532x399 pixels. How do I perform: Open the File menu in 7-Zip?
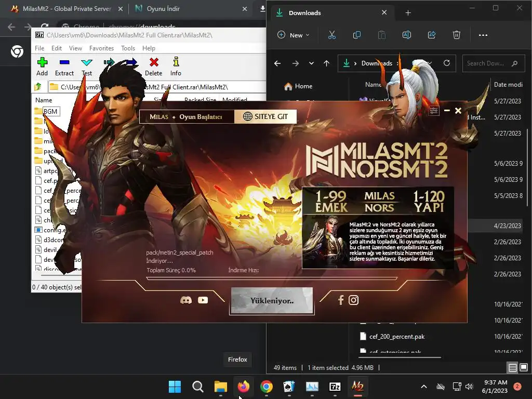[39, 48]
